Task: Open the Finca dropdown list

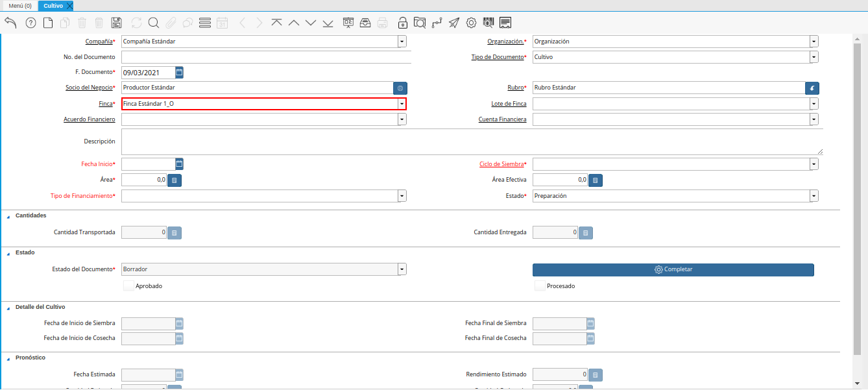Action: pos(402,104)
